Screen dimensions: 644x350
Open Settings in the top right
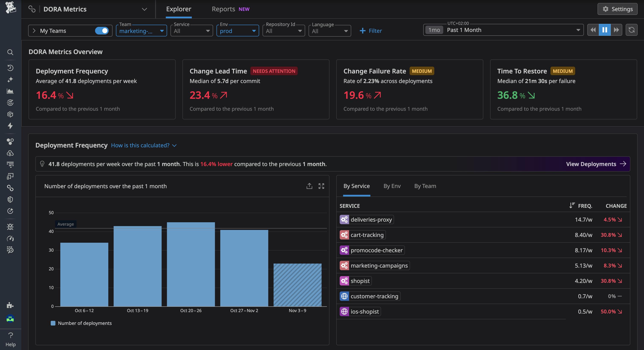(x=617, y=9)
